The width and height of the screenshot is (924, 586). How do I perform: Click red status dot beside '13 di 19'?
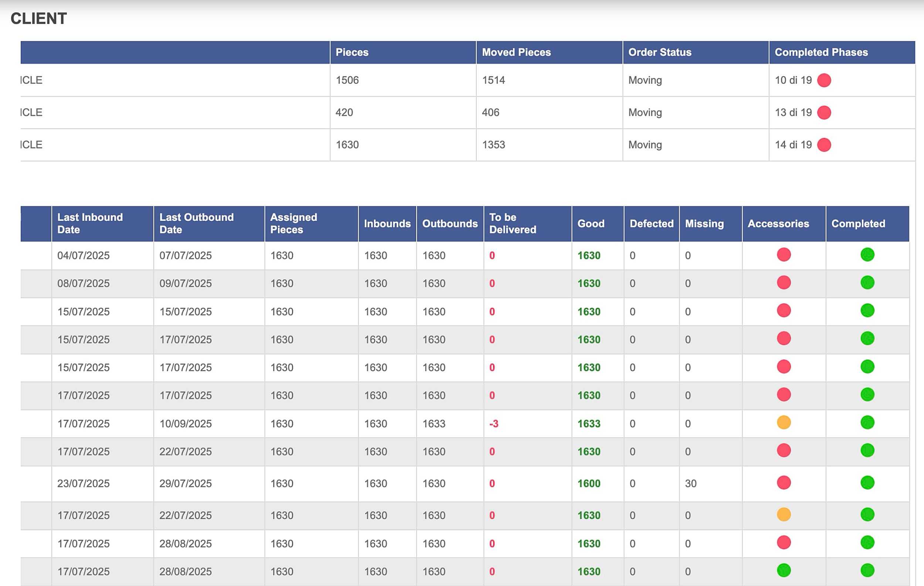[824, 112]
